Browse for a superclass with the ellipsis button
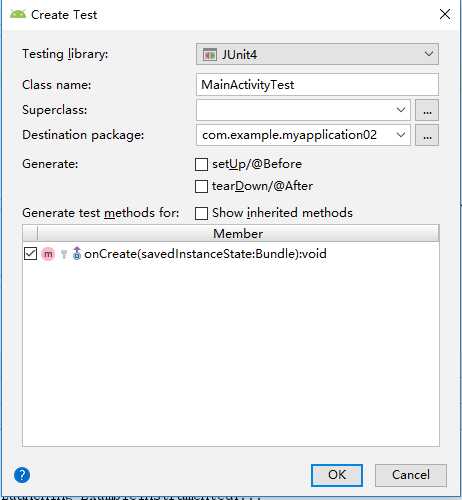 427,110
